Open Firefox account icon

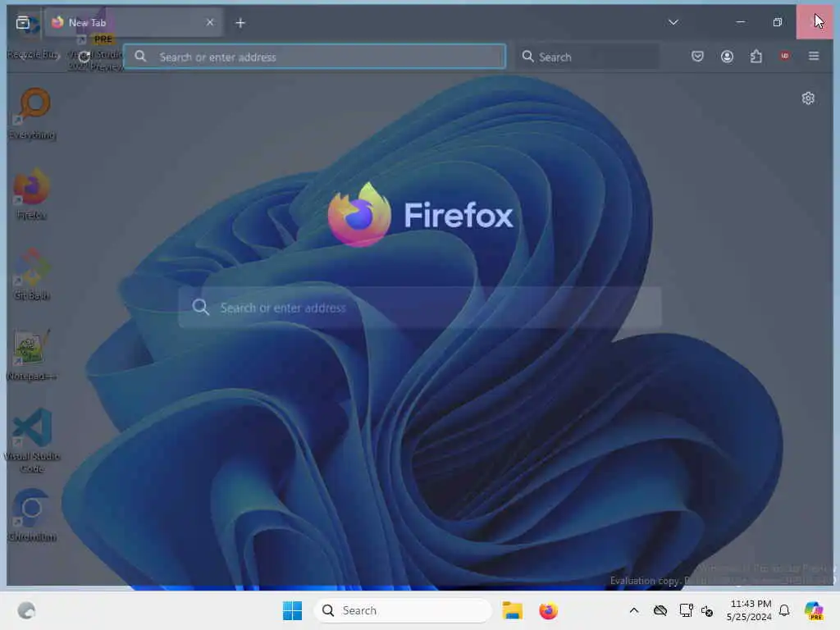tap(727, 57)
